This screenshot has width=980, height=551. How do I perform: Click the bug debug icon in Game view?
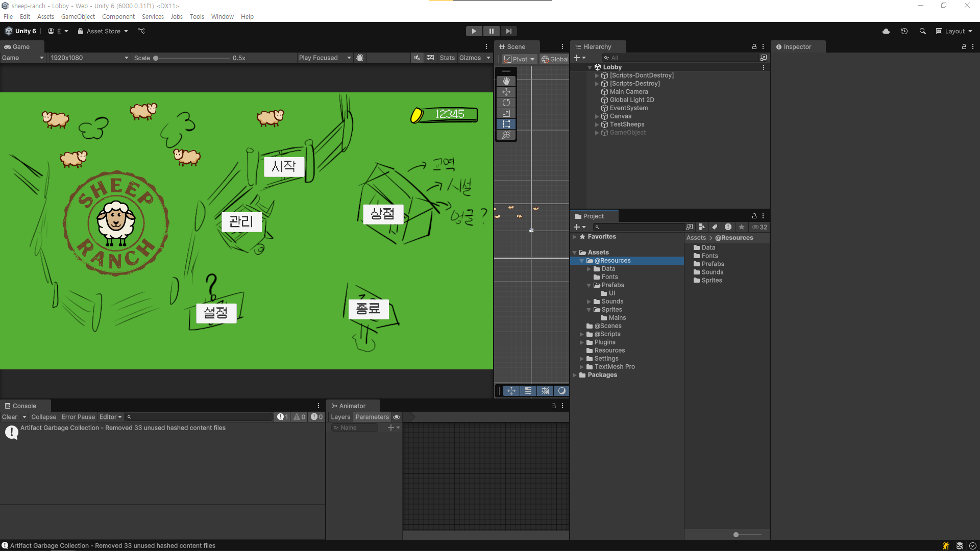(x=360, y=58)
